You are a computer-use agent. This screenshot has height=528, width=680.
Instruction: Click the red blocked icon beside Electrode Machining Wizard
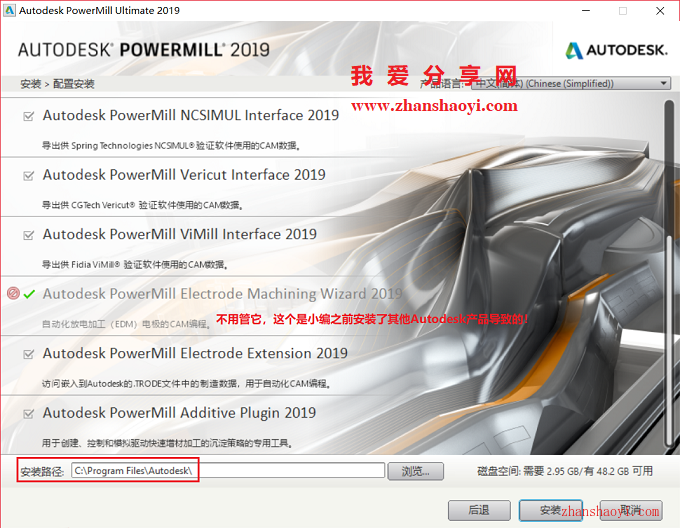[13, 293]
